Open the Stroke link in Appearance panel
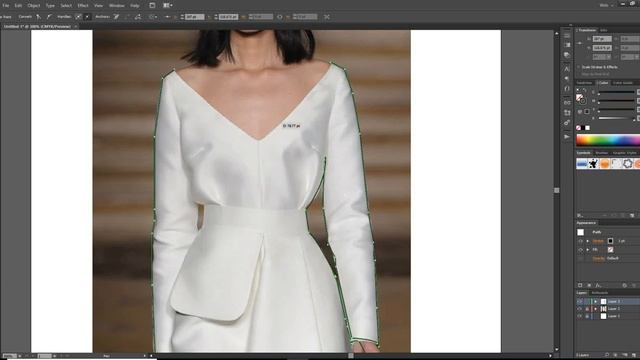Screen dimensions: 640x360 coord(598,241)
